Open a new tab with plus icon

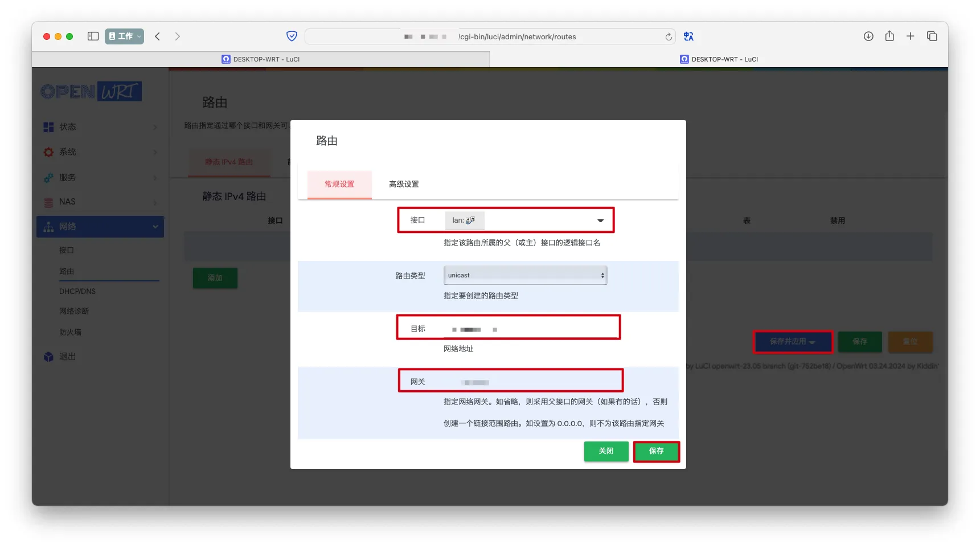(x=910, y=36)
